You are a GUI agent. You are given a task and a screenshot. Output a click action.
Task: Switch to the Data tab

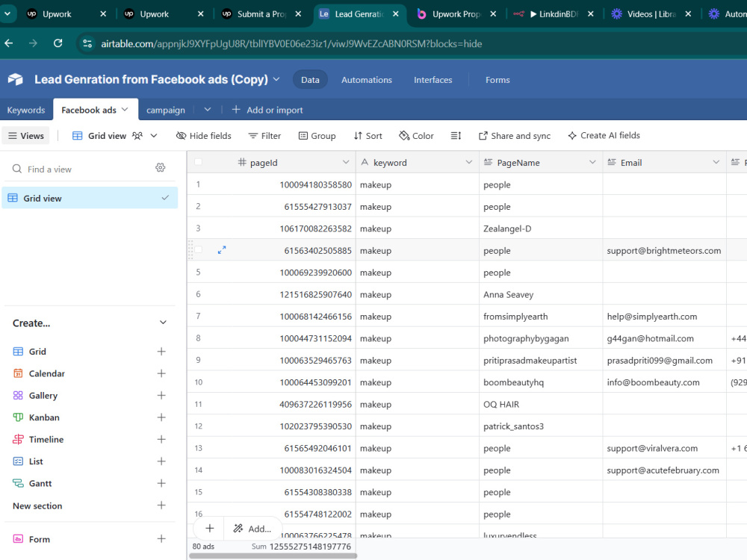[x=310, y=80]
